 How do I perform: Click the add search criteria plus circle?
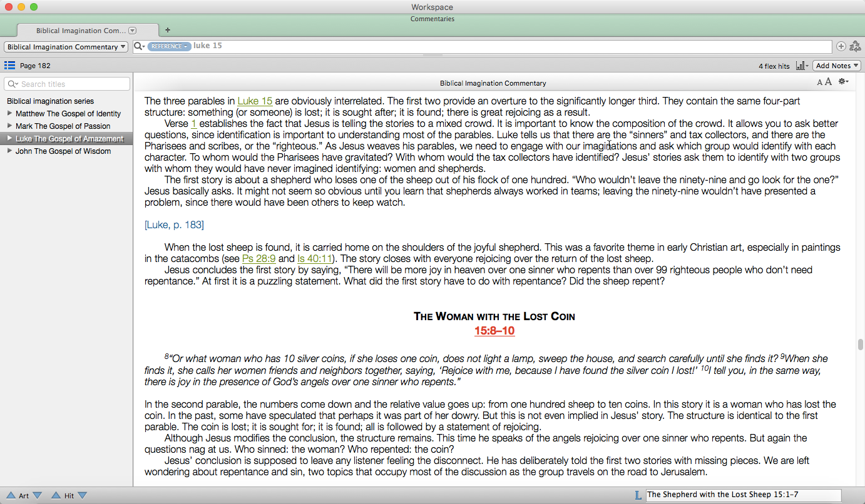(841, 46)
